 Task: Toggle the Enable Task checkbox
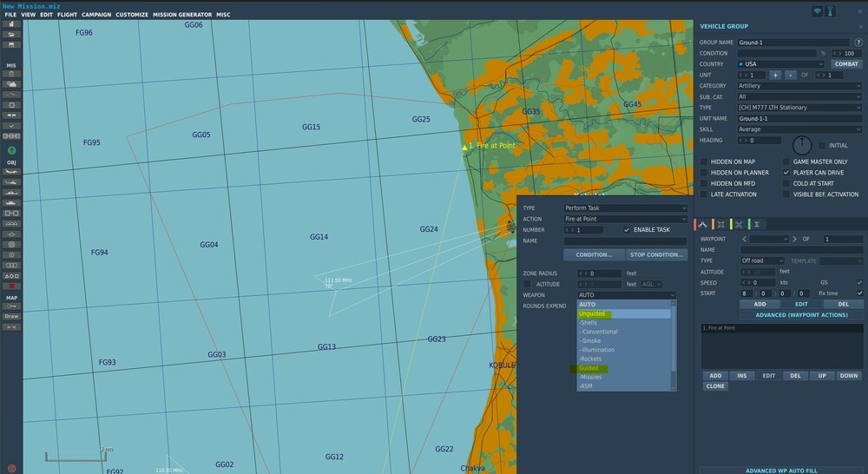(x=628, y=230)
